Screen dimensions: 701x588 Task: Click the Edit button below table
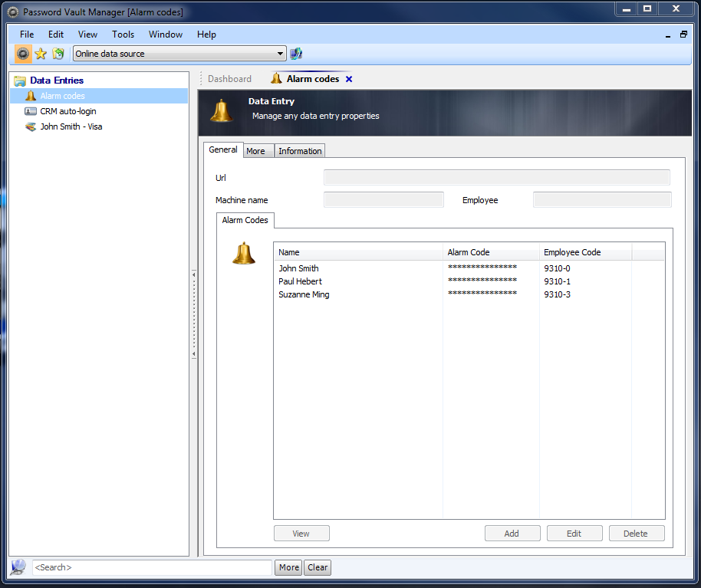[574, 534]
